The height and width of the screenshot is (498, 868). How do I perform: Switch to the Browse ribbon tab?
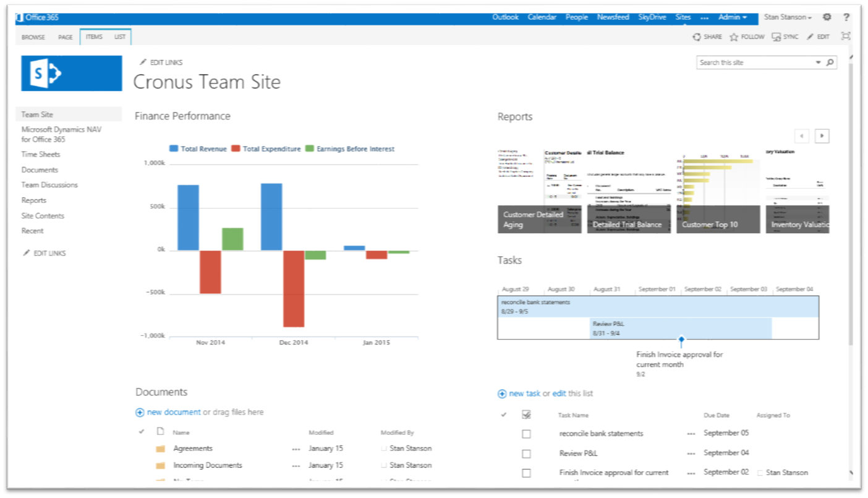[33, 37]
